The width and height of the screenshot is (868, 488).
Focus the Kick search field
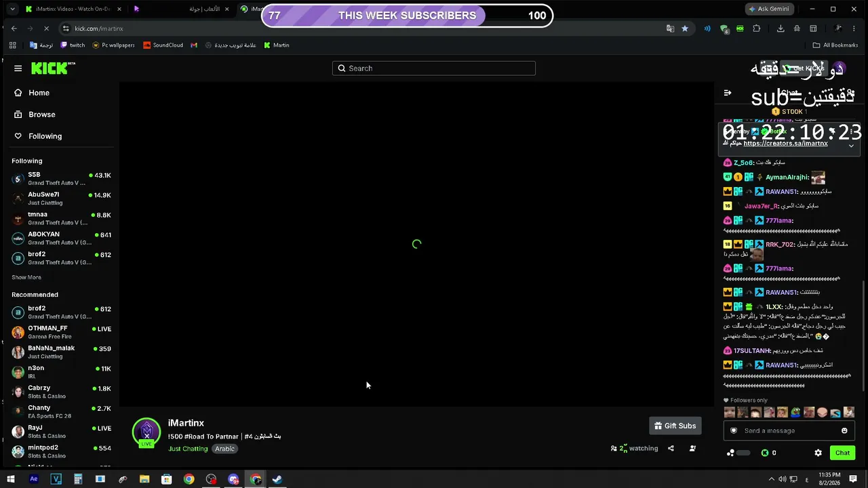point(434,68)
